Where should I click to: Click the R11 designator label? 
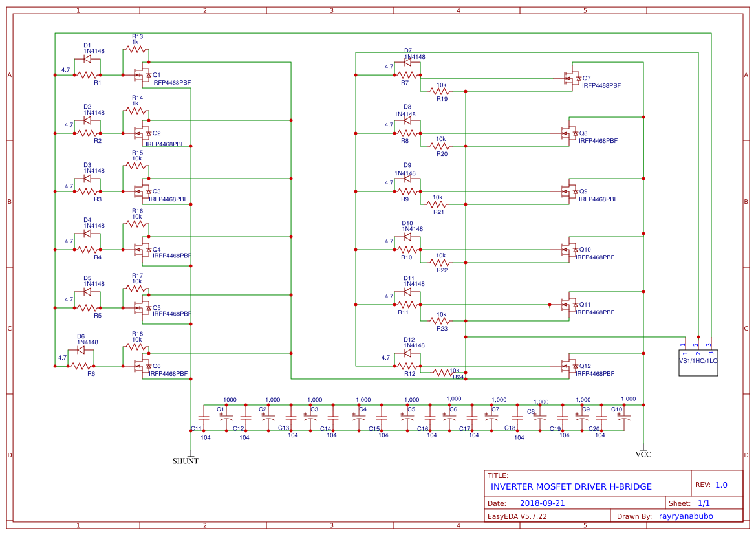click(403, 312)
